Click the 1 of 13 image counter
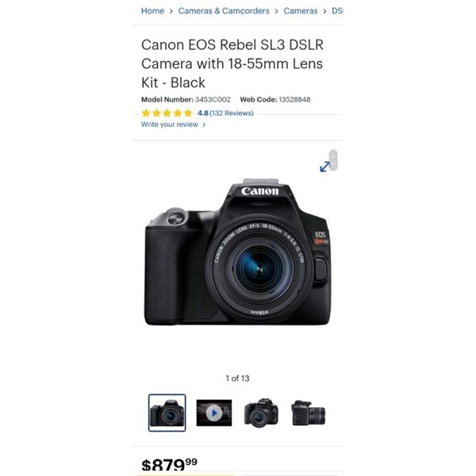This screenshot has height=476, width=476. point(237,378)
